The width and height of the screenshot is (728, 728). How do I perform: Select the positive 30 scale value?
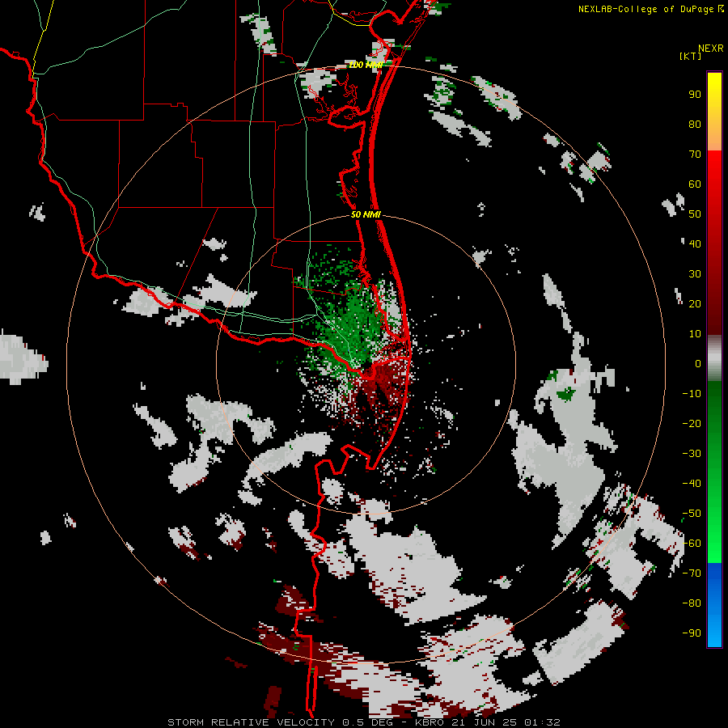pos(695,274)
